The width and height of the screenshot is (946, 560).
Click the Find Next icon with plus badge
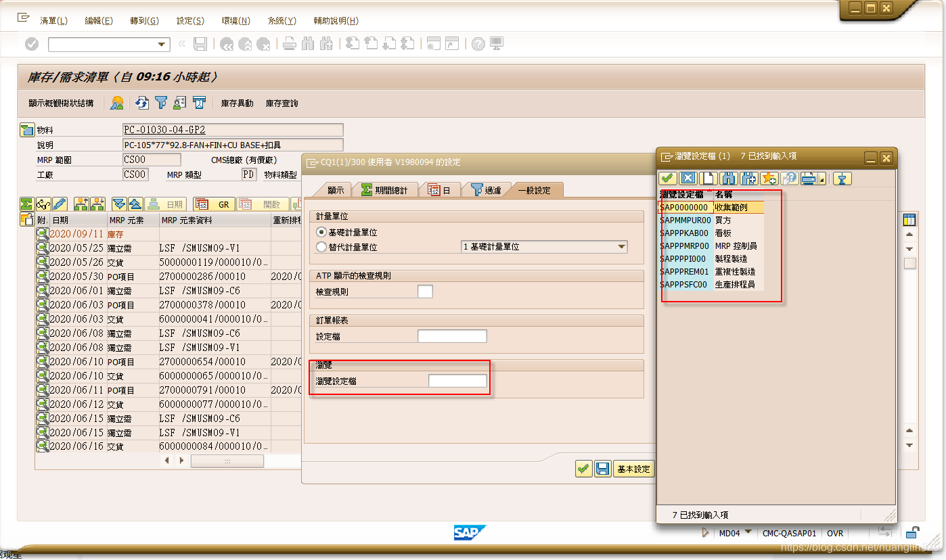pos(747,178)
